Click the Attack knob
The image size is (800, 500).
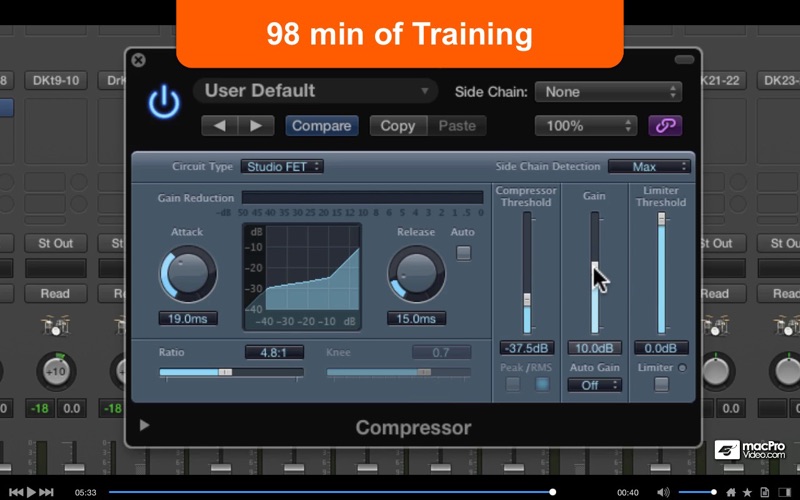pos(188,274)
